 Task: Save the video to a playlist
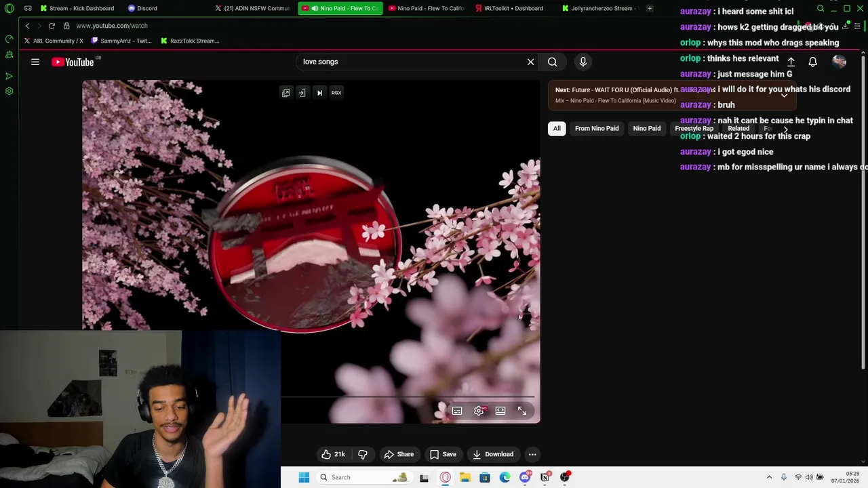point(443,454)
